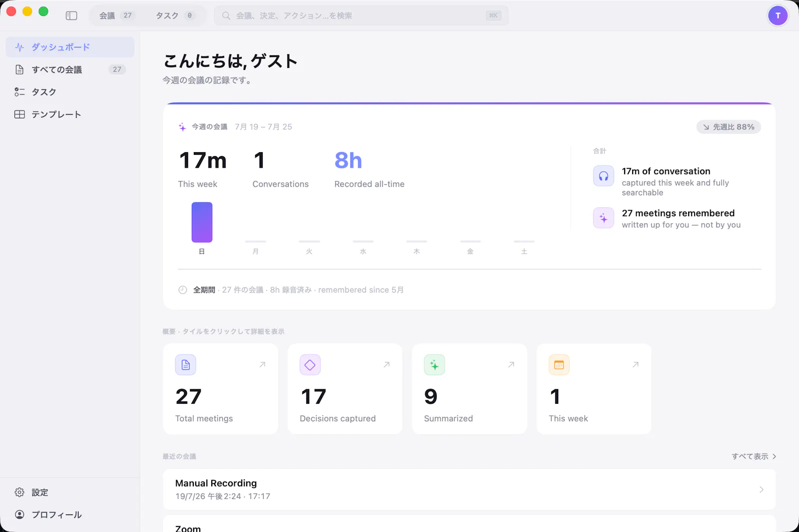Click the headphones icon for 17m of conversation
The height and width of the screenshot is (532, 799).
point(603,176)
